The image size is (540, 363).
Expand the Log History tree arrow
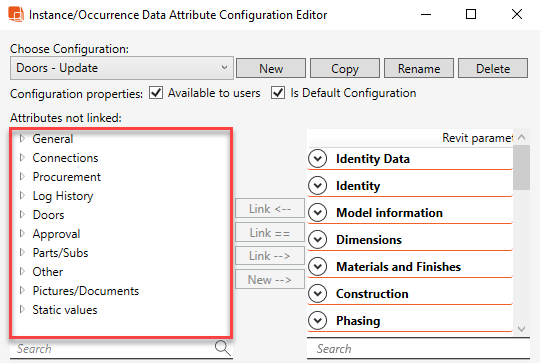(x=22, y=196)
